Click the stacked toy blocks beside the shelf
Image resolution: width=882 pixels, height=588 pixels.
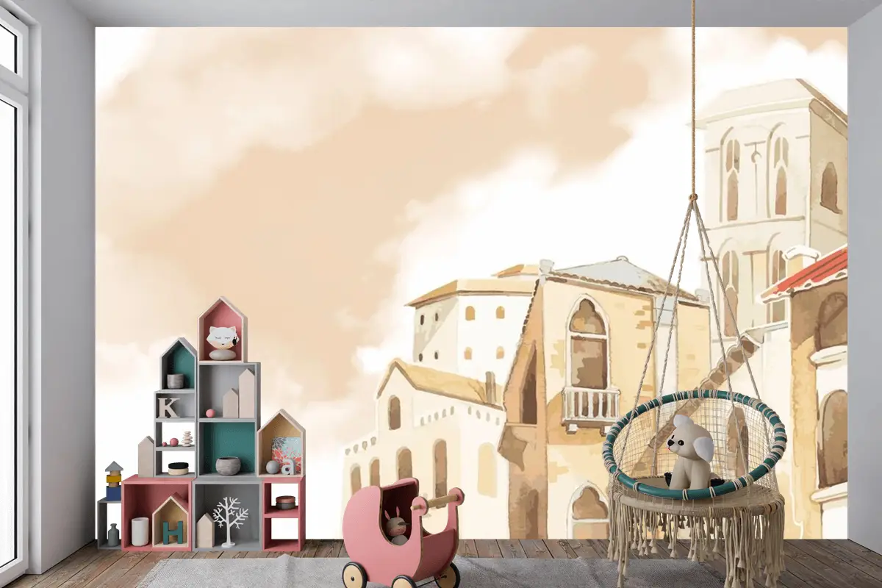coord(113,481)
